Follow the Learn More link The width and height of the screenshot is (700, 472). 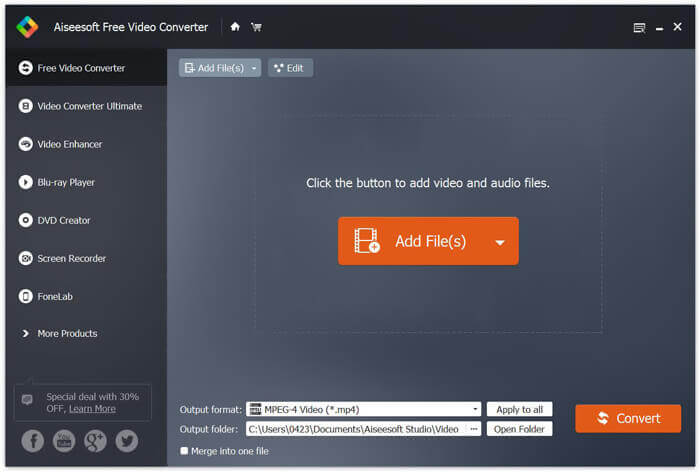click(x=92, y=409)
